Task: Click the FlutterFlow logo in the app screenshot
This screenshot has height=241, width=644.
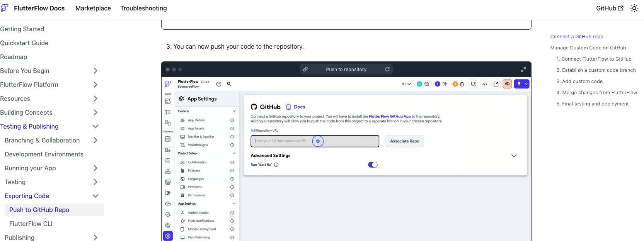Action: (168, 84)
